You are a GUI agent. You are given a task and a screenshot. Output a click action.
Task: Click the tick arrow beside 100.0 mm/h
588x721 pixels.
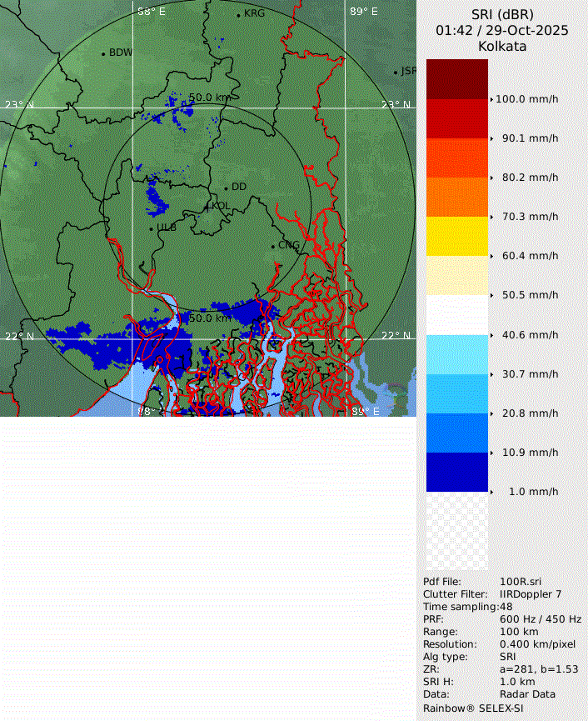click(491, 99)
